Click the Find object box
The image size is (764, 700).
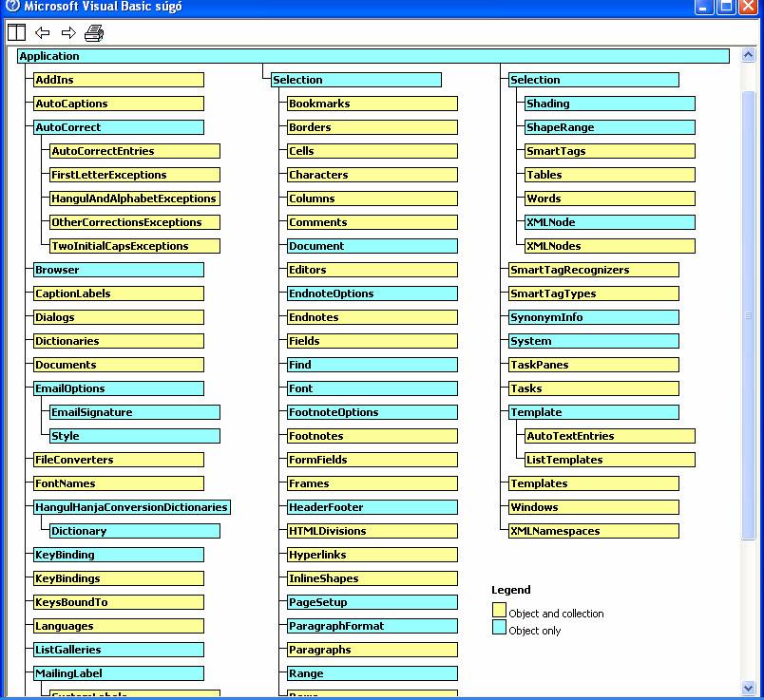(372, 365)
